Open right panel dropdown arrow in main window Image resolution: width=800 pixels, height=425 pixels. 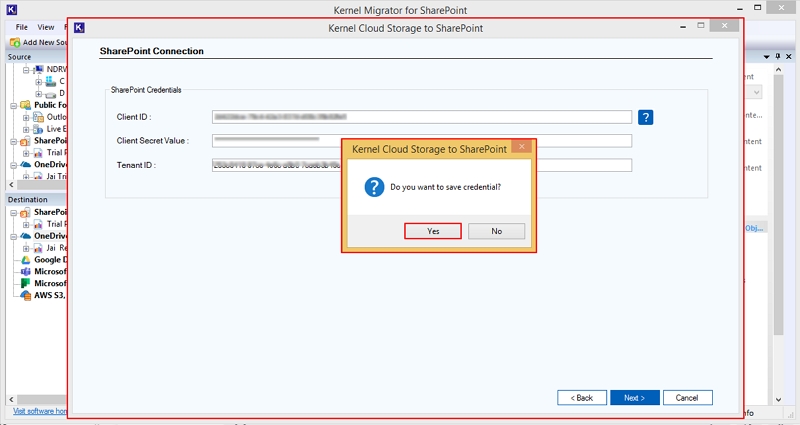tap(766, 57)
